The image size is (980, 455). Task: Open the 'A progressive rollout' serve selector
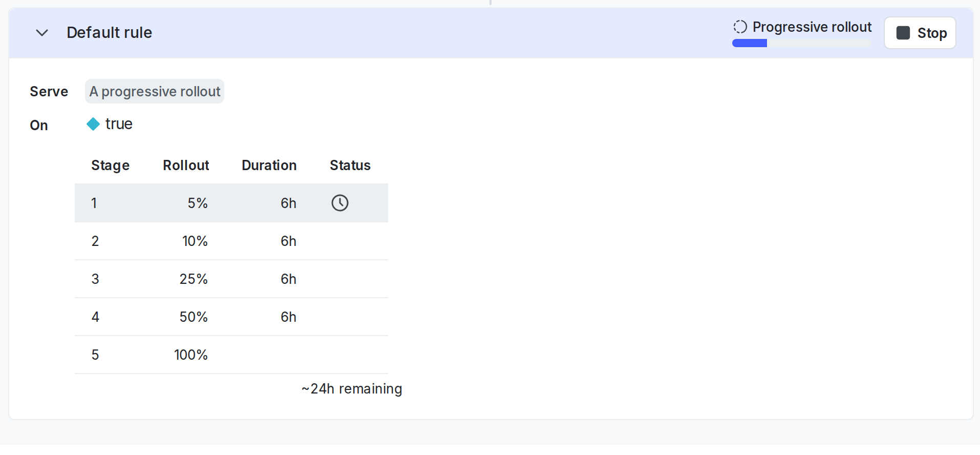[x=155, y=91]
